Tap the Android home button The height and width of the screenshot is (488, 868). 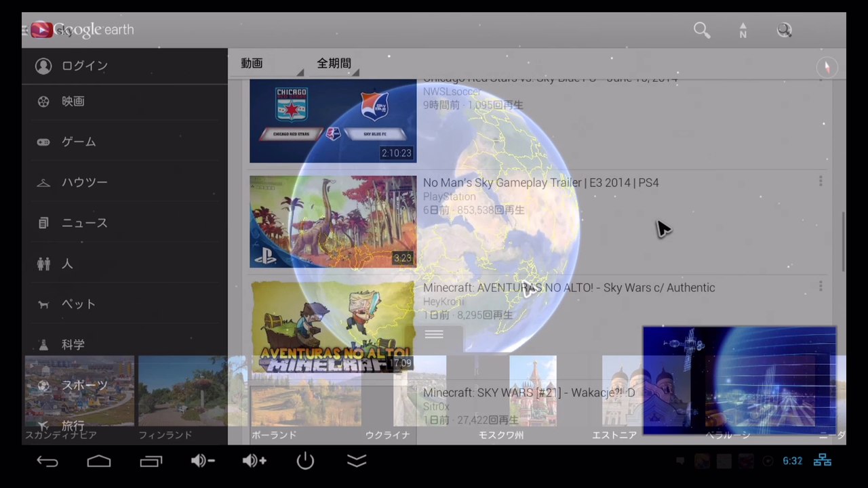point(99,462)
